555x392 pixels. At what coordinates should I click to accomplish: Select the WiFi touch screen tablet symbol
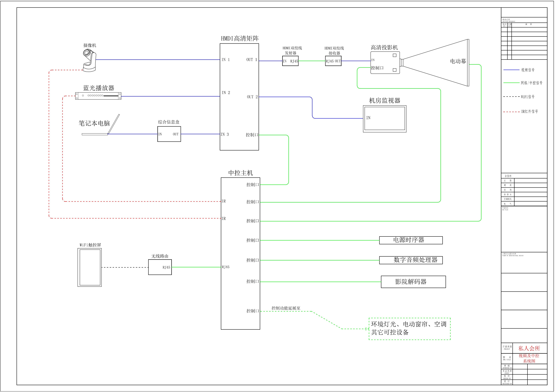[90, 267]
